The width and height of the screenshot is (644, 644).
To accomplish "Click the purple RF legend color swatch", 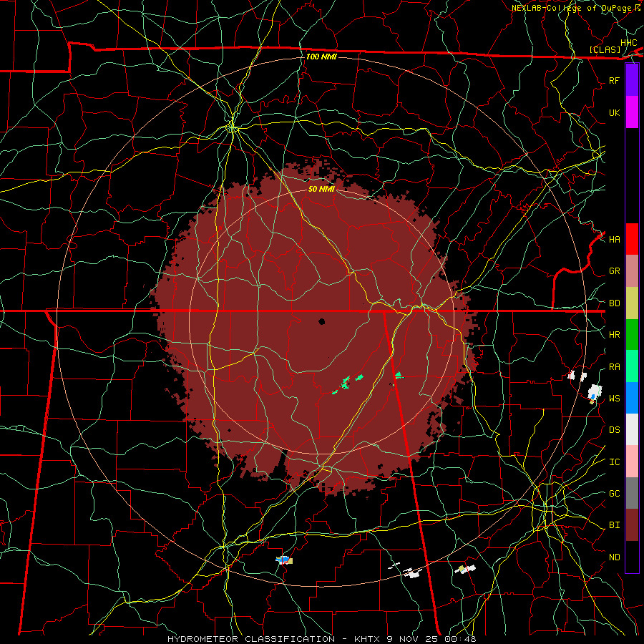I will click(x=632, y=80).
